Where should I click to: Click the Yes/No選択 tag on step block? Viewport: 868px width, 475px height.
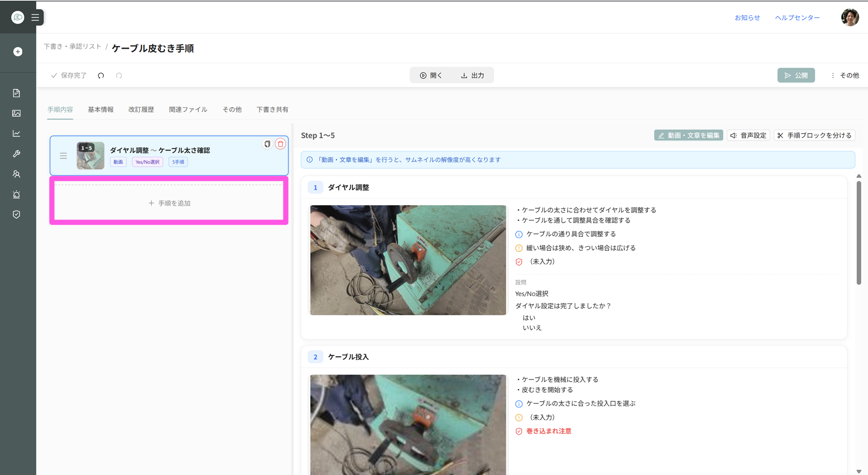pos(147,162)
